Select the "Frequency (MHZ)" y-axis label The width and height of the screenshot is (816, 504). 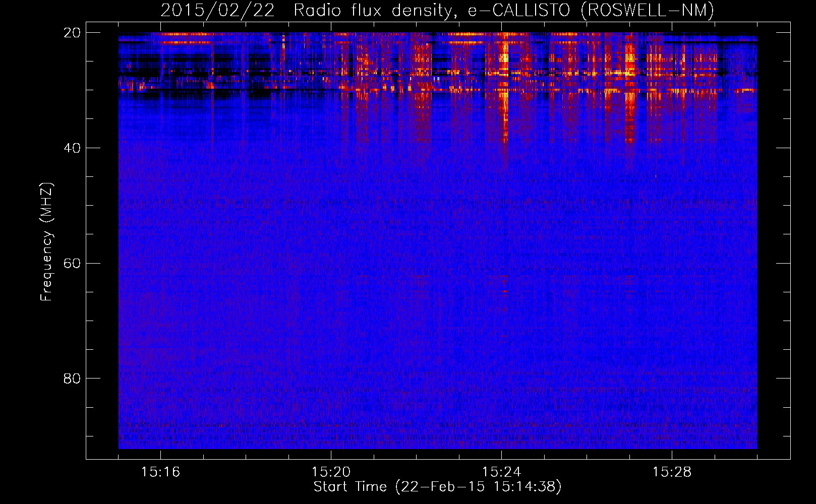pyautogui.click(x=46, y=242)
